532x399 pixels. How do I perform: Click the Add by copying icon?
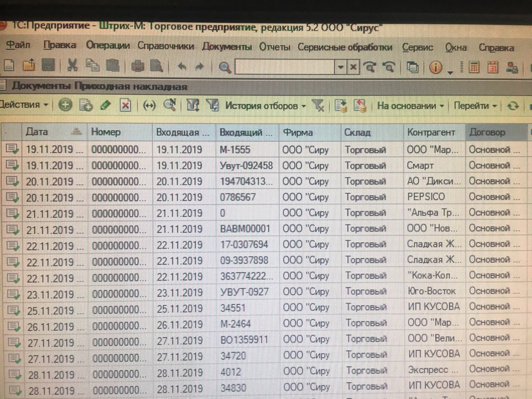point(86,105)
